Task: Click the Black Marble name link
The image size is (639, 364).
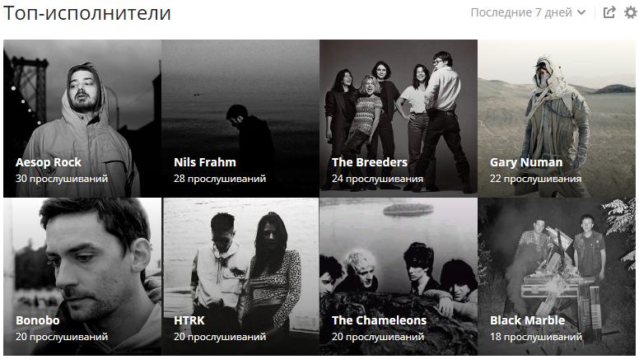Action: [527, 320]
